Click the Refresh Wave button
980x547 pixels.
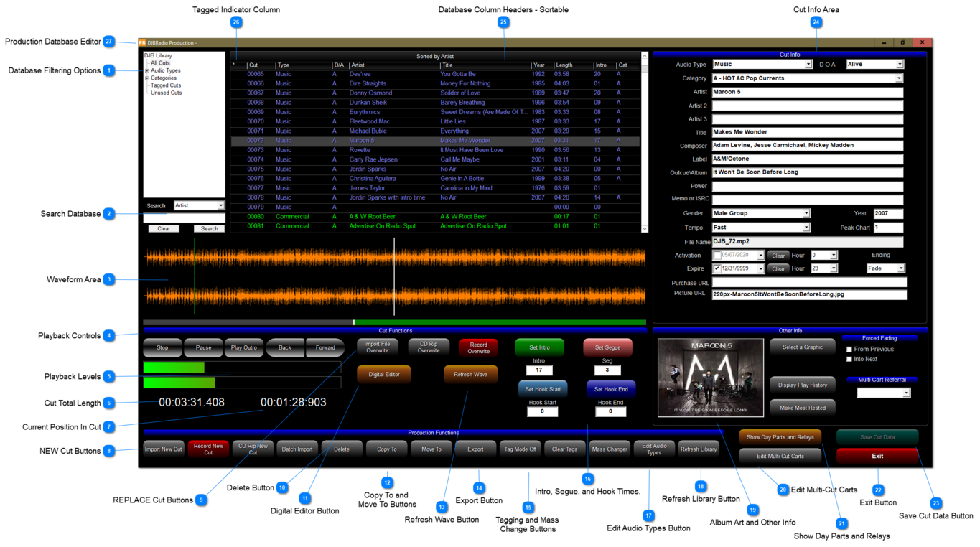471,375
